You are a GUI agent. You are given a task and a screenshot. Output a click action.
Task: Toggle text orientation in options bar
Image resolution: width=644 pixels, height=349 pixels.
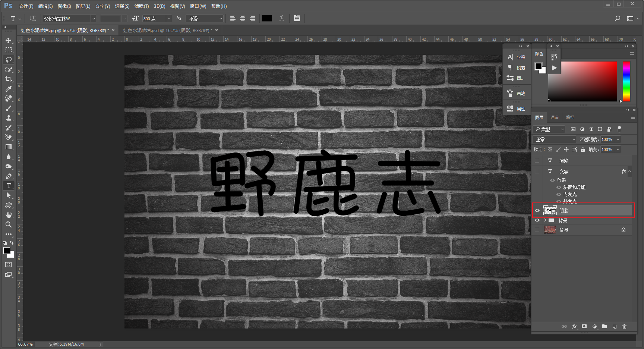coord(33,18)
